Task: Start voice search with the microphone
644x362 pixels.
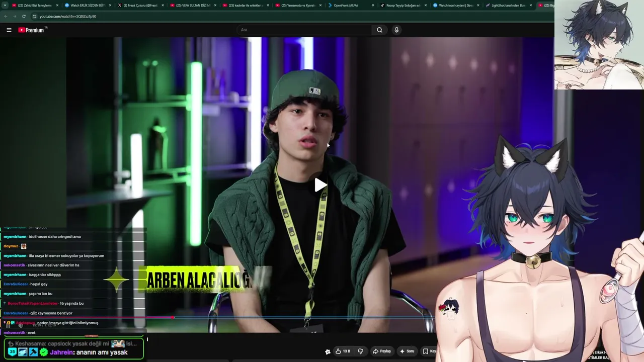Action: click(396, 30)
